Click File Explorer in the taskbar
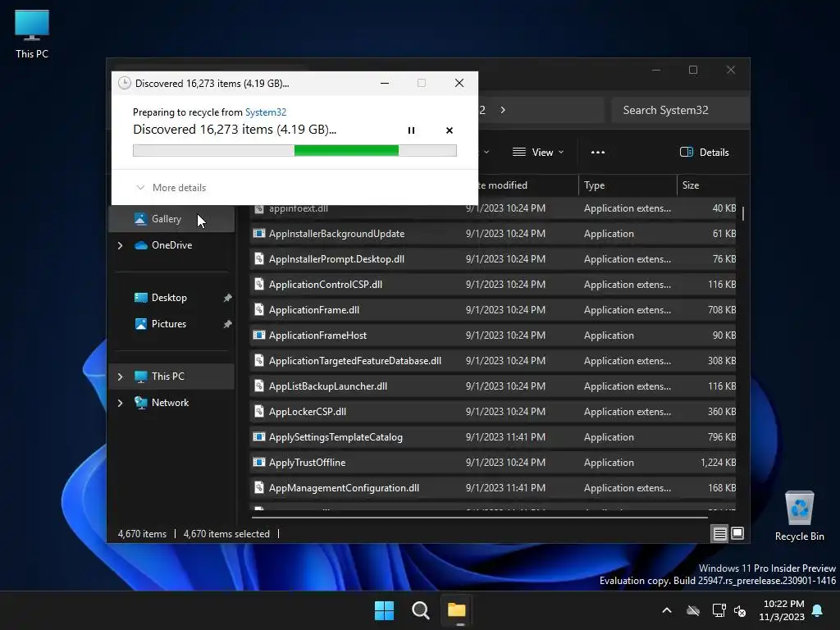The height and width of the screenshot is (630, 840). coord(456,610)
